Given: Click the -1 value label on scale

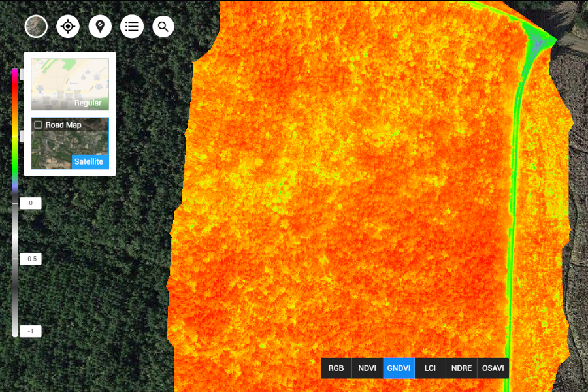Looking at the screenshot, I should (30, 331).
